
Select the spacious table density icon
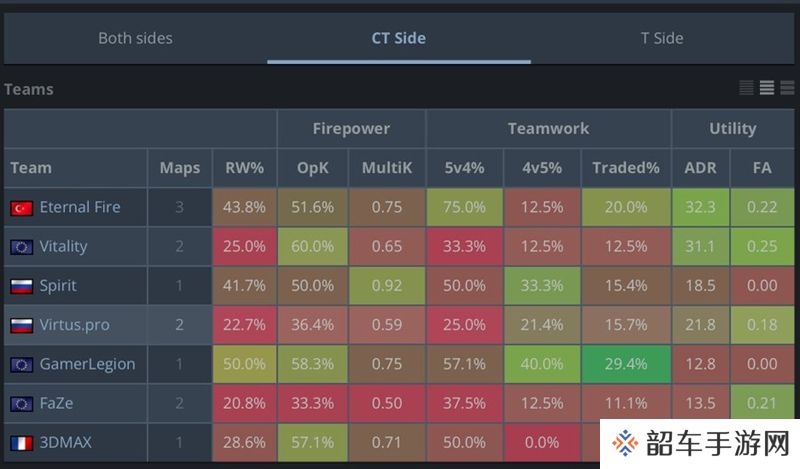[787, 88]
